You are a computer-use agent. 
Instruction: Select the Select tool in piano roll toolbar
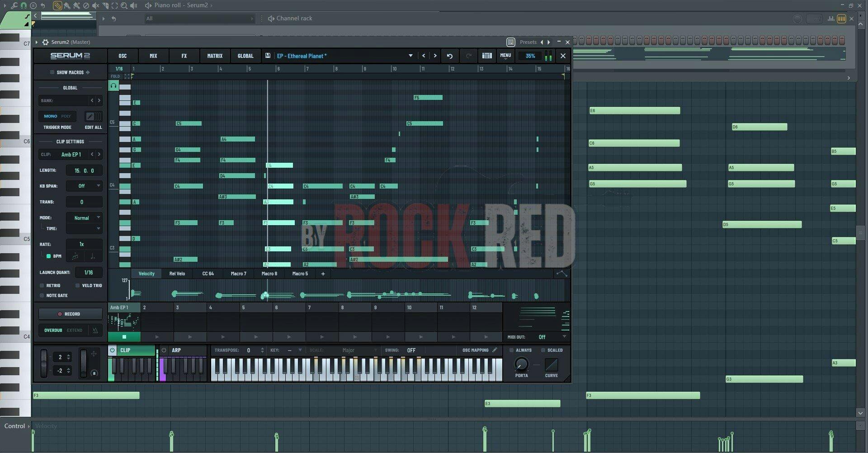(x=114, y=5)
